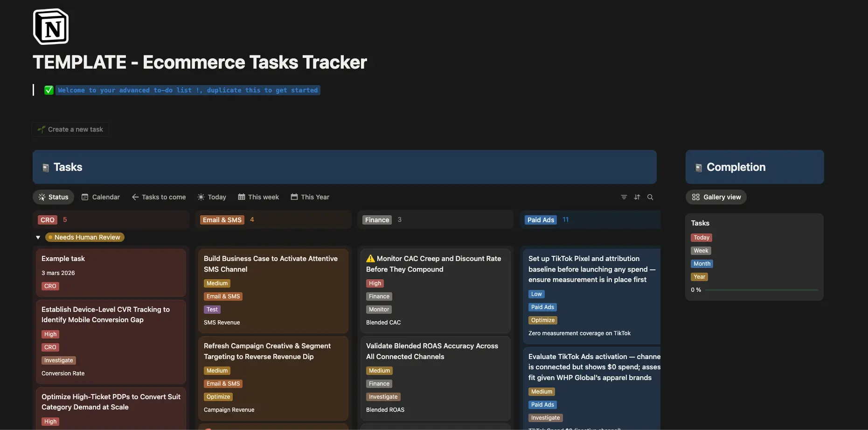Click the Welcome to your advanced to-do list text

pyautogui.click(x=187, y=90)
